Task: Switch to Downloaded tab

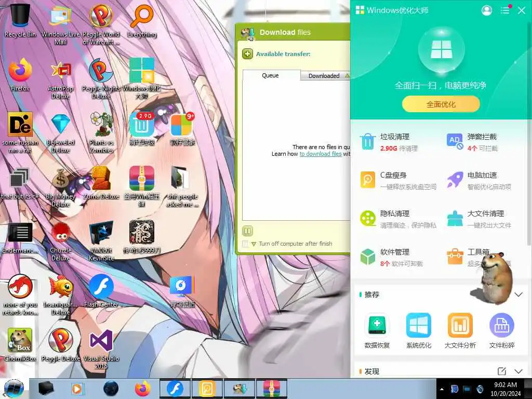Action: click(x=325, y=76)
